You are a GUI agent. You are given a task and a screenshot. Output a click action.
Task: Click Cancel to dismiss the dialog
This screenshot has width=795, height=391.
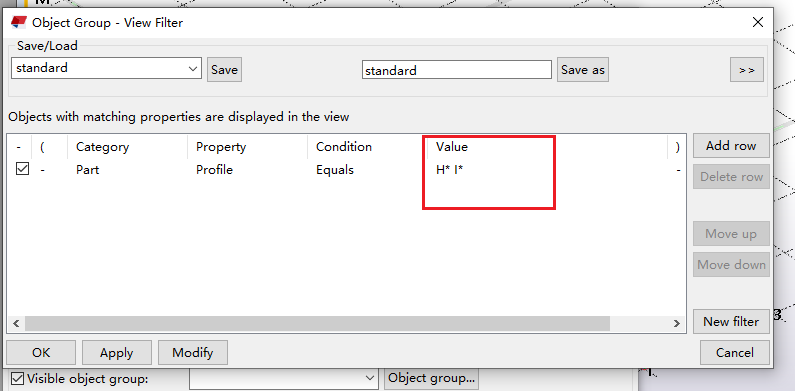pos(735,352)
